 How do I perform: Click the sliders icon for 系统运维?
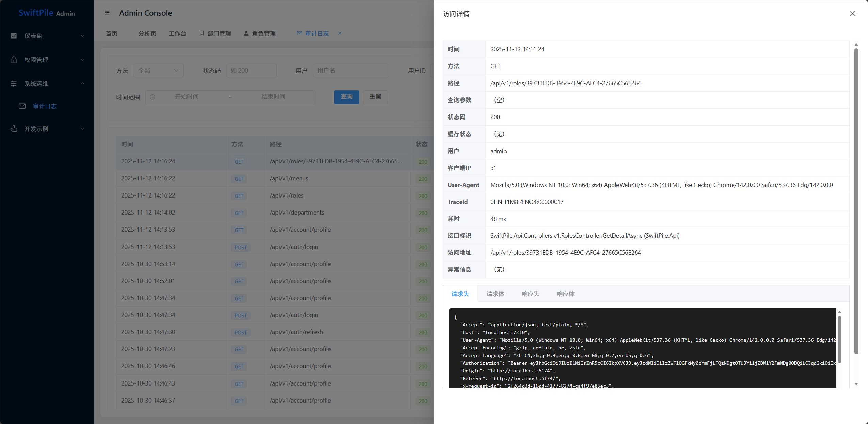coord(14,83)
